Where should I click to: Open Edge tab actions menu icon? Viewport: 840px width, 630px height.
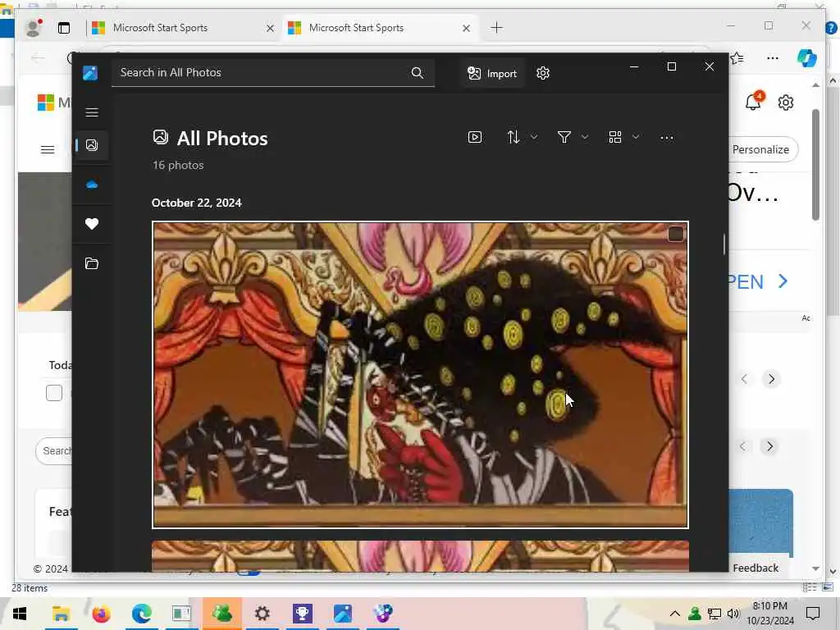click(x=64, y=28)
